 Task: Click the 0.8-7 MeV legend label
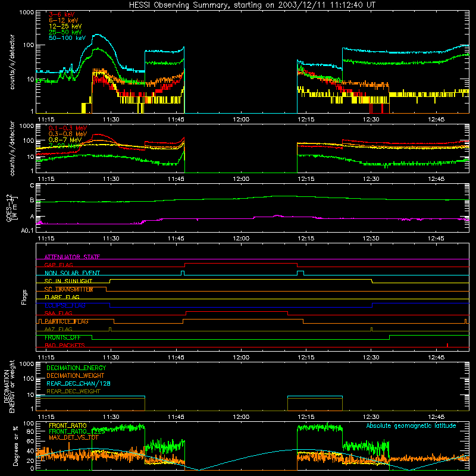click(65, 140)
